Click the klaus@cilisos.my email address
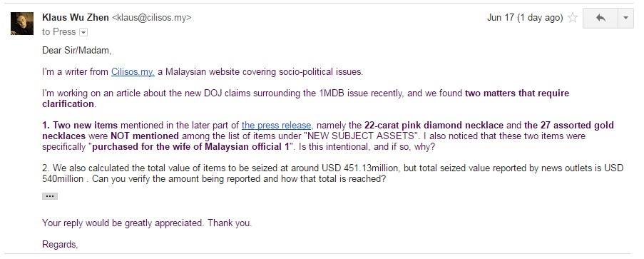Image resolution: width=644 pixels, height=259 pixels. (152, 18)
